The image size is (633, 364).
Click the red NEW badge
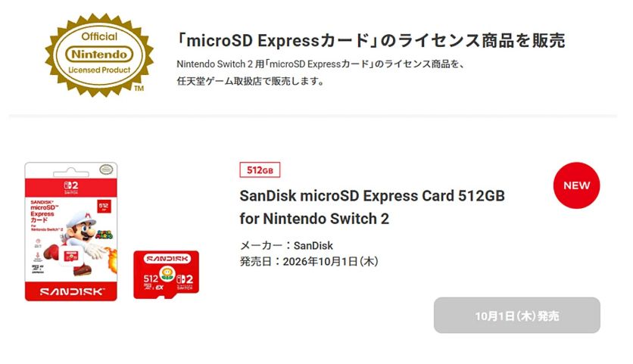(576, 185)
